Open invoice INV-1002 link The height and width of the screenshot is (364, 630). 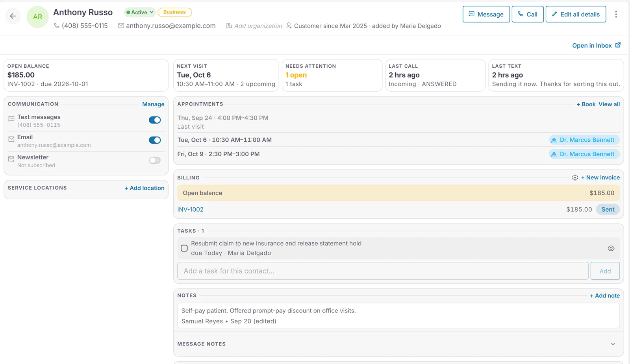click(x=190, y=209)
